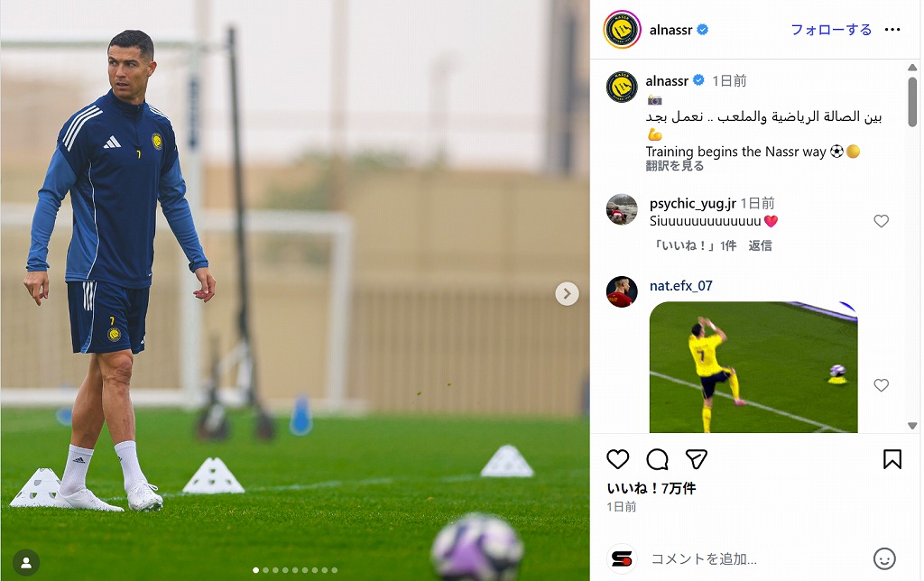Open nat.efx_07's GIF comment image
The width and height of the screenshot is (924, 581).
(753, 367)
